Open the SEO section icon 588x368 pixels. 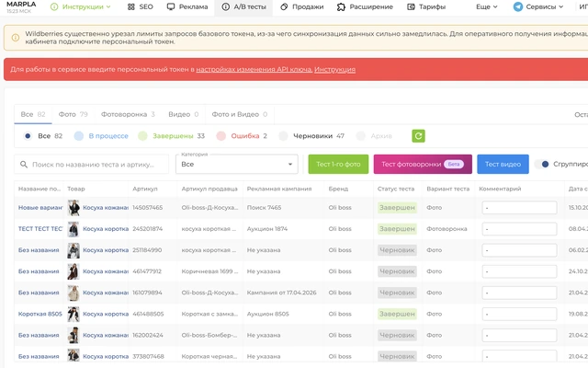point(130,6)
